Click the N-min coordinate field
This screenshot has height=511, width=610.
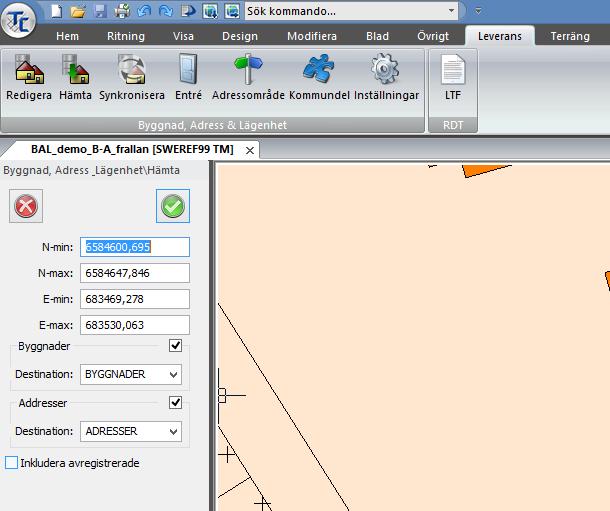pos(135,247)
